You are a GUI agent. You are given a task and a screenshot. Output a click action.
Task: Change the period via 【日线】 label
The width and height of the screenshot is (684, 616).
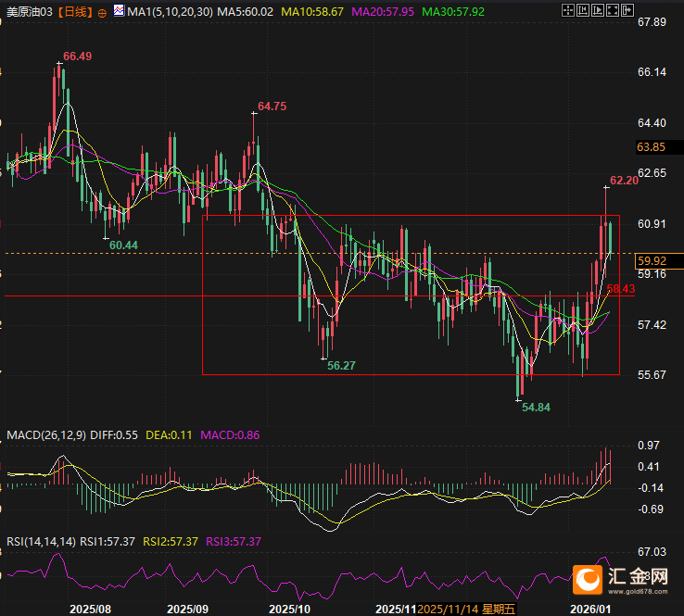[x=75, y=12]
